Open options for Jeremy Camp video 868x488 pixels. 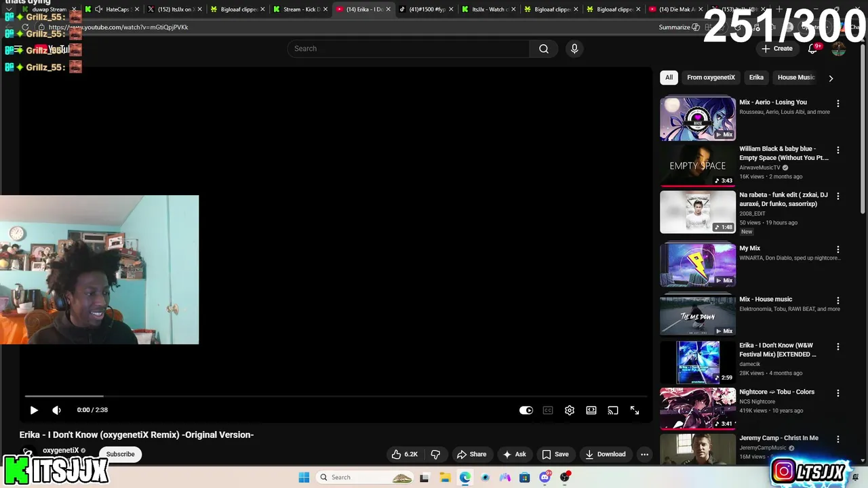(838, 439)
